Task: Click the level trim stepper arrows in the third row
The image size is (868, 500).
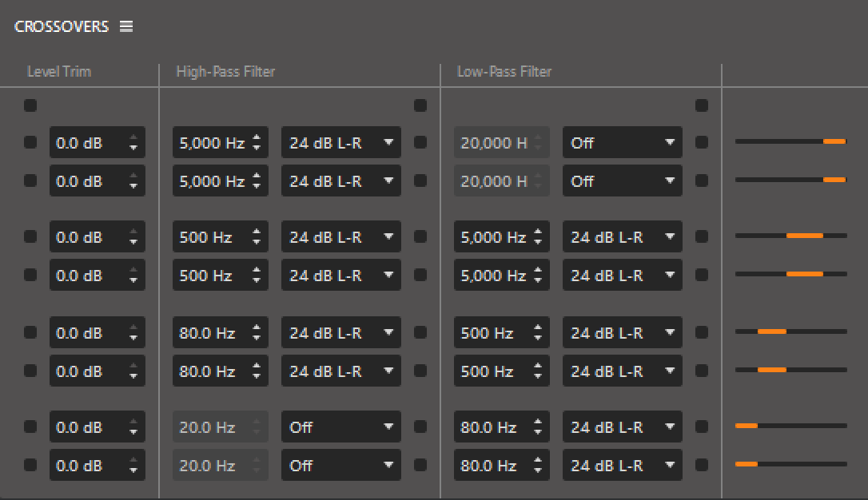Action: click(x=133, y=237)
